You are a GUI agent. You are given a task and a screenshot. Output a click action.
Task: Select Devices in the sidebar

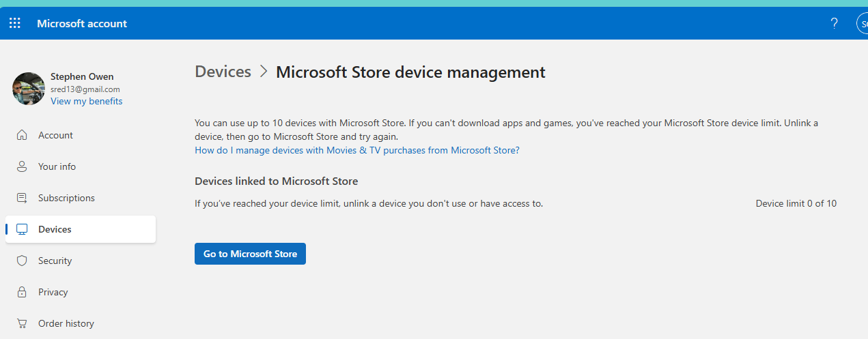point(81,229)
